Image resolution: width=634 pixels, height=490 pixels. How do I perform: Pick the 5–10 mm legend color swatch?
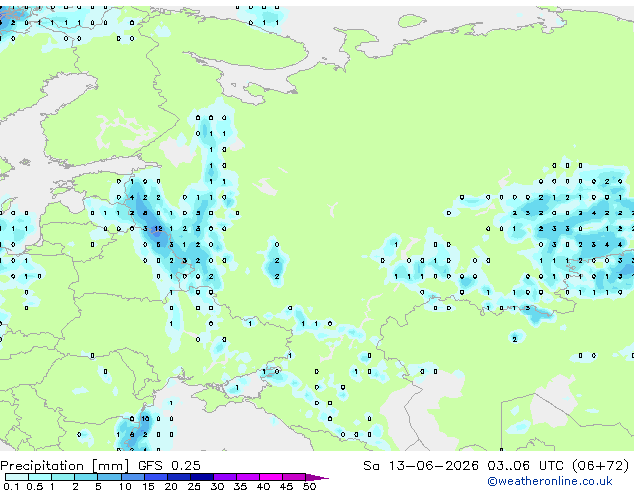[x=110, y=477]
